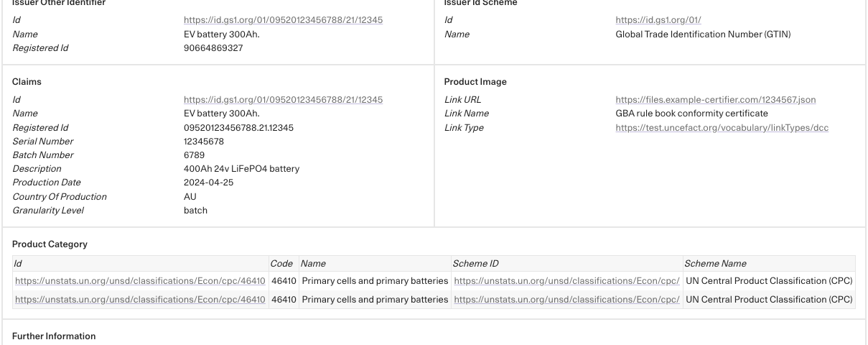Select the Serial Number value 12345678
This screenshot has height=345, width=868.
(204, 142)
